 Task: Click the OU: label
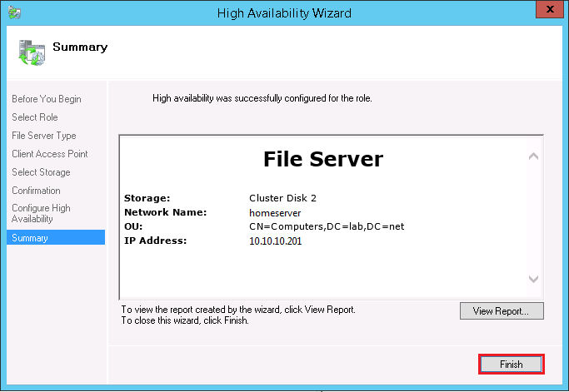coord(133,226)
